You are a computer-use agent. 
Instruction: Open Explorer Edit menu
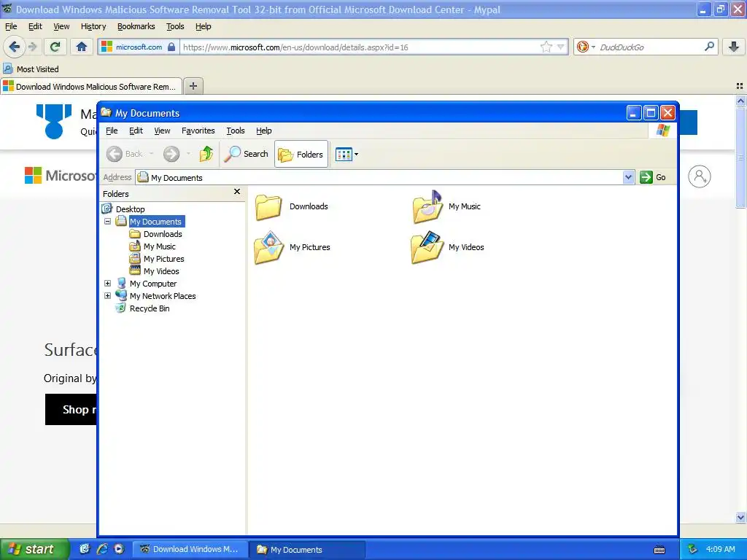pos(136,131)
